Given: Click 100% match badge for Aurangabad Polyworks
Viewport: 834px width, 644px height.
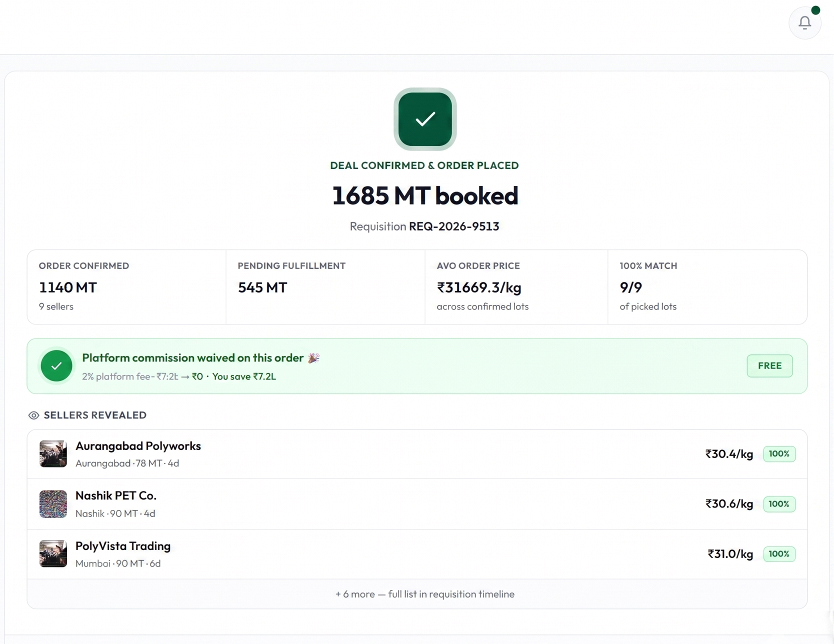Looking at the screenshot, I should [779, 453].
